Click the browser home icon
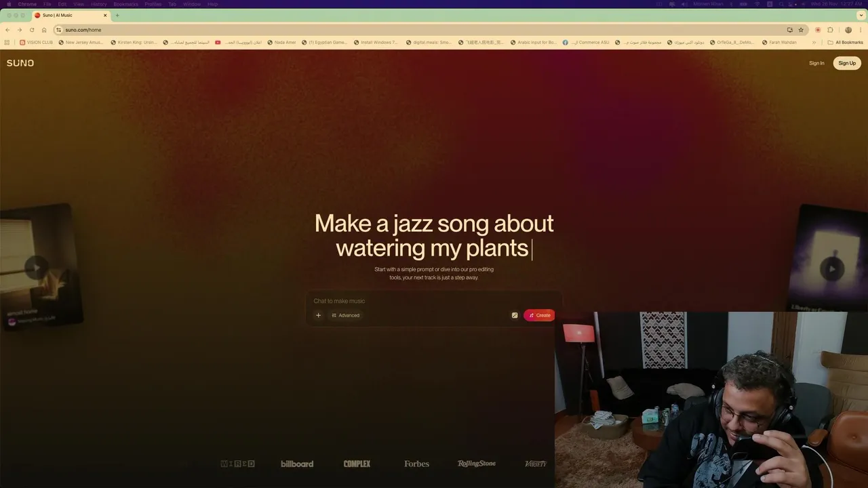 click(44, 30)
